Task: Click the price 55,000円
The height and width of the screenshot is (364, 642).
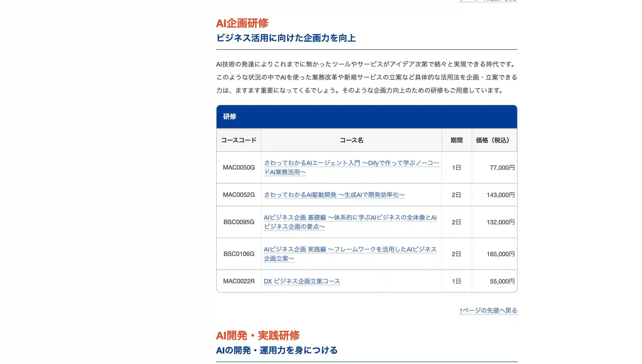Action: click(502, 281)
